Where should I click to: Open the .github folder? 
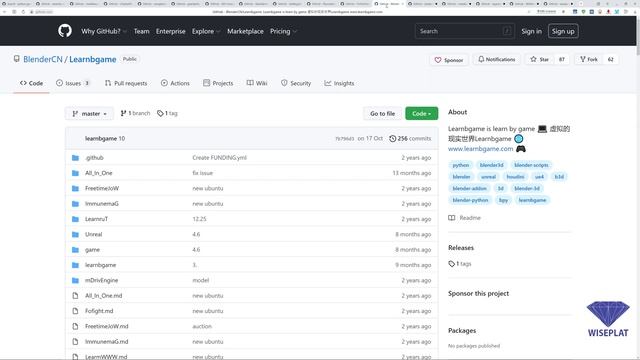[x=94, y=158]
